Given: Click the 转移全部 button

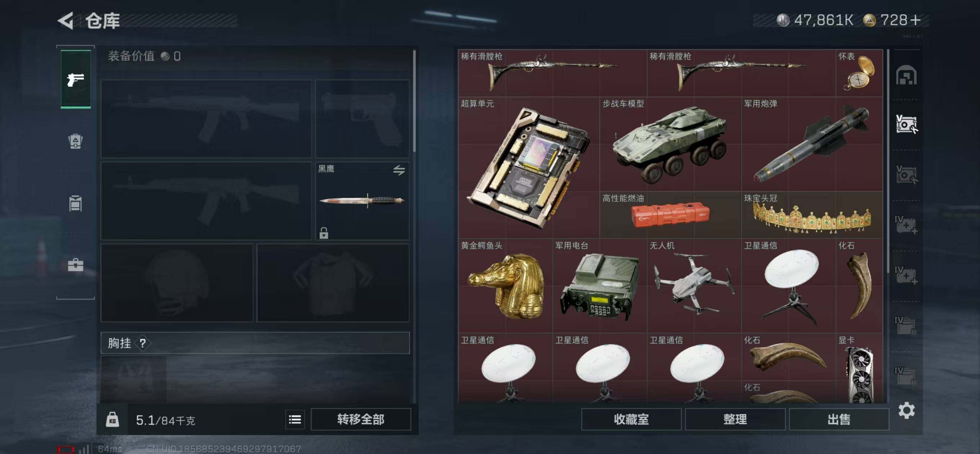Looking at the screenshot, I should click(361, 419).
